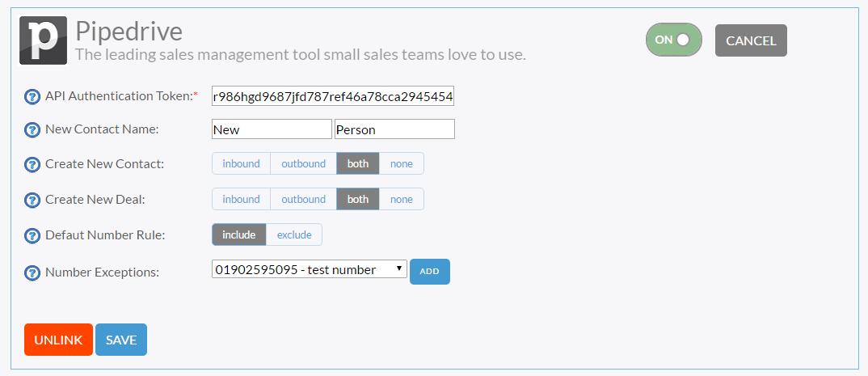Screen dimensions: 868x376
Task: Expand the Number Exceptions dropdown
Action: [x=310, y=270]
